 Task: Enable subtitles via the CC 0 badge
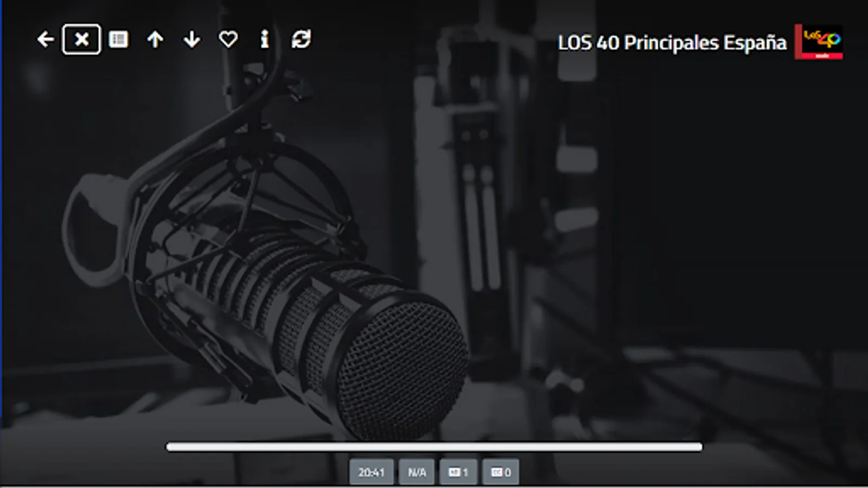500,472
